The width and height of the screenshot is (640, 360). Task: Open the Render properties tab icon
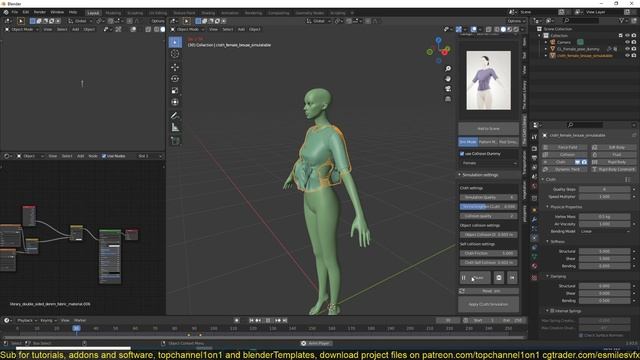[x=534, y=148]
